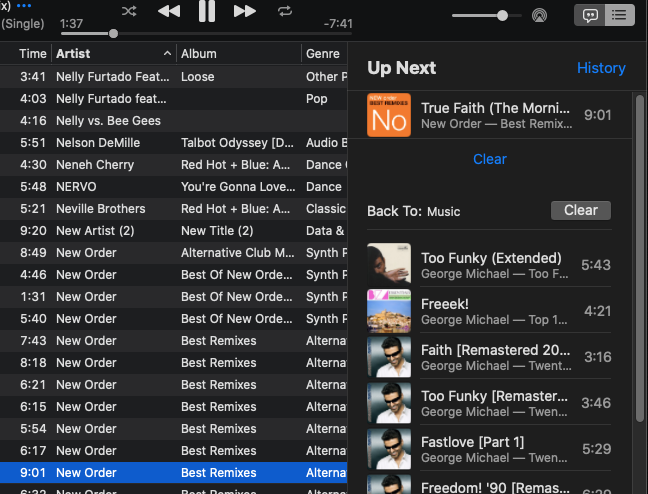Select True Faith in Up Next
Image resolution: width=648 pixels, height=494 pixels.
click(x=489, y=115)
